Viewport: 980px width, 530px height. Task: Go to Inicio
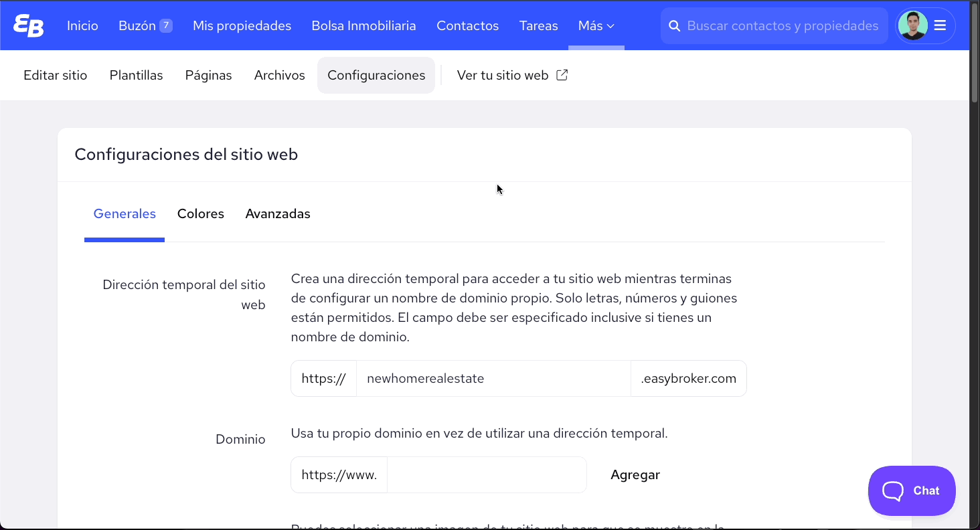coord(82,25)
